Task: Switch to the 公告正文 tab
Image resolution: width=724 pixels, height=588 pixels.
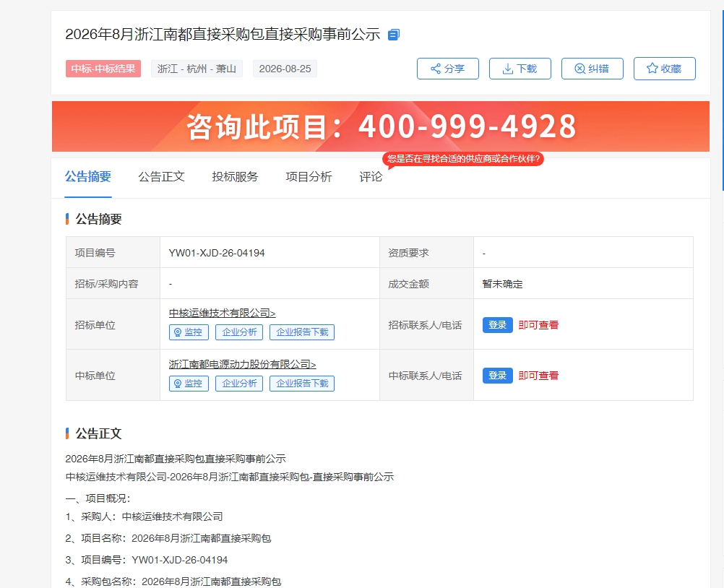Action: tap(162, 177)
